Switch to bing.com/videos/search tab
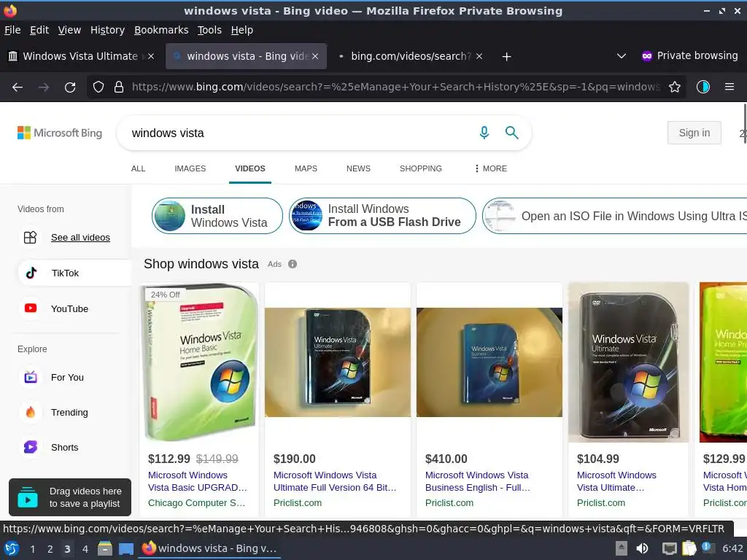The height and width of the screenshot is (560, 747). [x=411, y=56]
